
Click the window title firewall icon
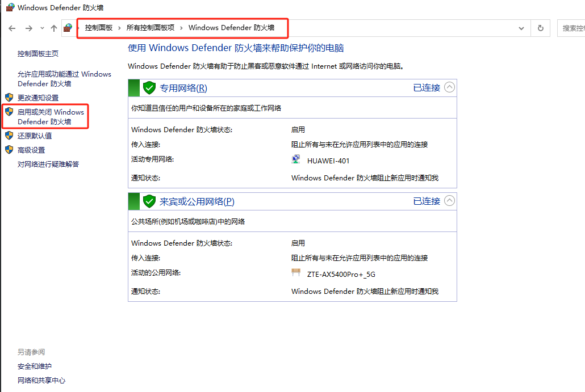[10, 7]
